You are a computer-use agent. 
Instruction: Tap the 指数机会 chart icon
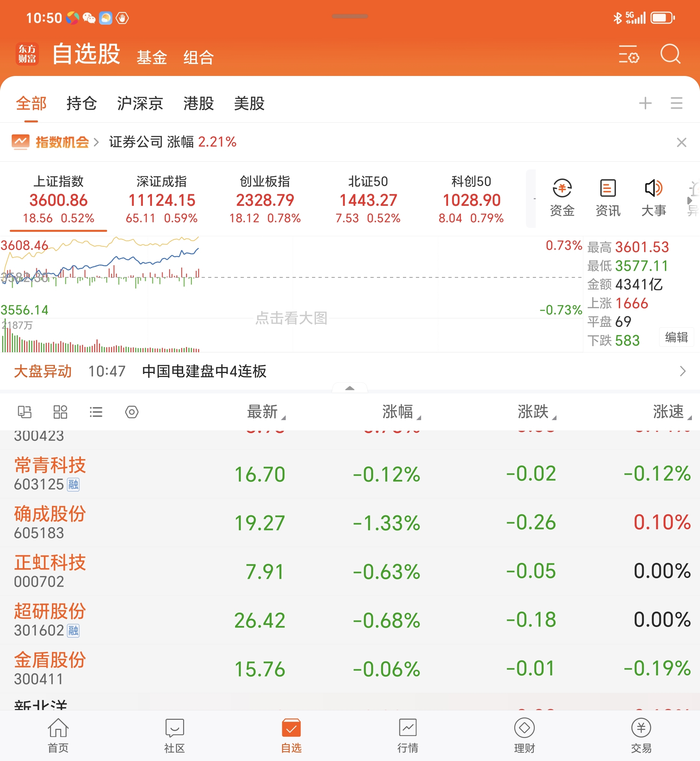(20, 142)
